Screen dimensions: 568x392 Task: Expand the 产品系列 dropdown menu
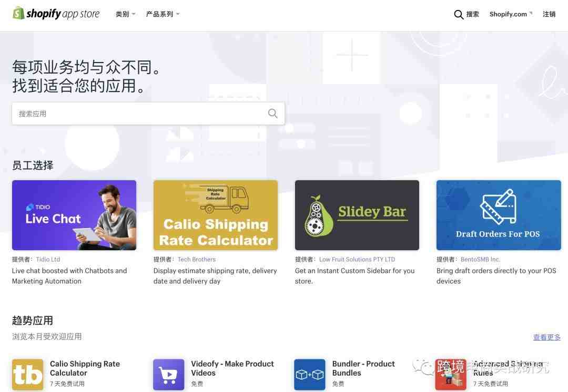click(163, 14)
